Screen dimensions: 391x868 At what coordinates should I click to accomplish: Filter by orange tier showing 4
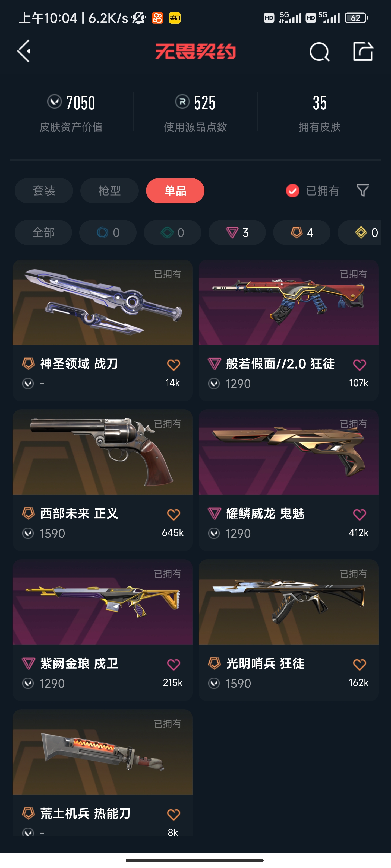coord(302,232)
